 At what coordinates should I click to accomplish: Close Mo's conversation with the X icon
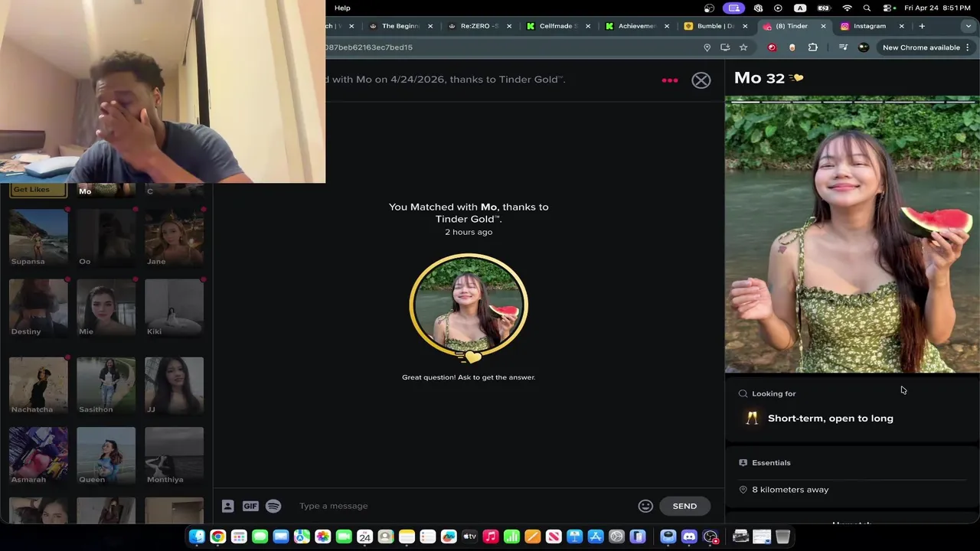[701, 80]
